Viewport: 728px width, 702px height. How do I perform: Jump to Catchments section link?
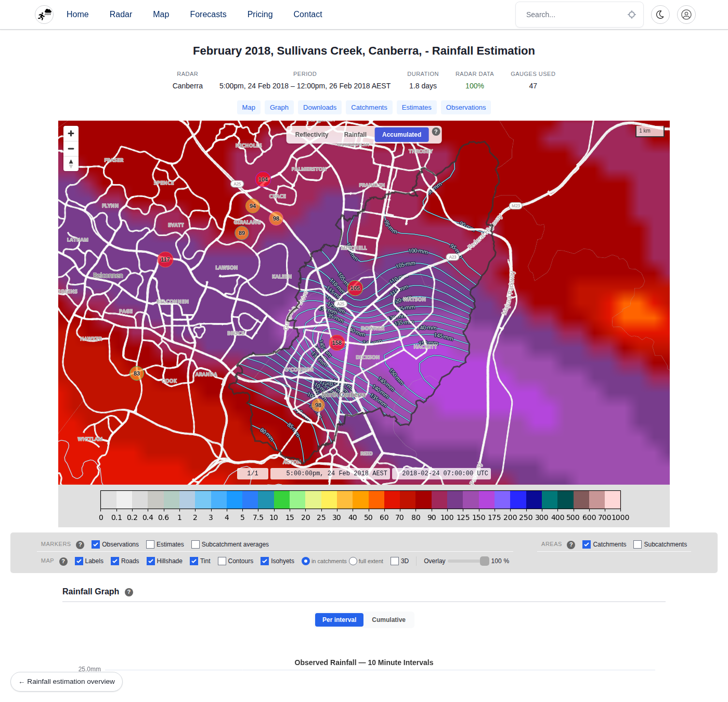click(x=369, y=108)
